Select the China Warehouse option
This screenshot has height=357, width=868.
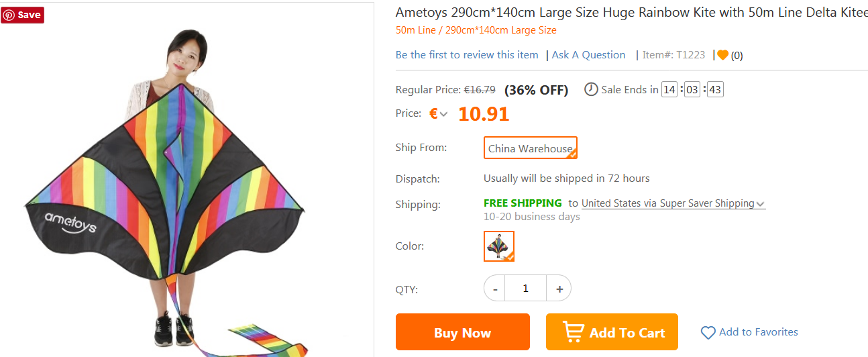tap(530, 148)
